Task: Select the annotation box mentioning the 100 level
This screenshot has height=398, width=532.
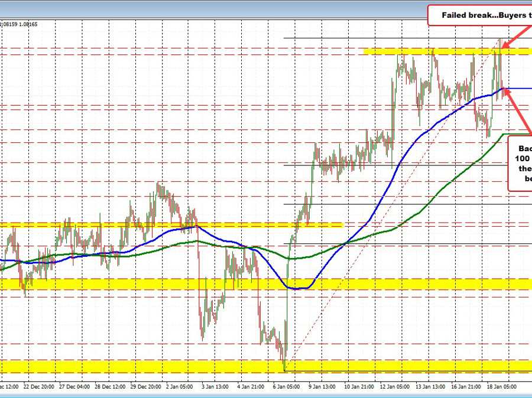Action: pyautogui.click(x=520, y=162)
